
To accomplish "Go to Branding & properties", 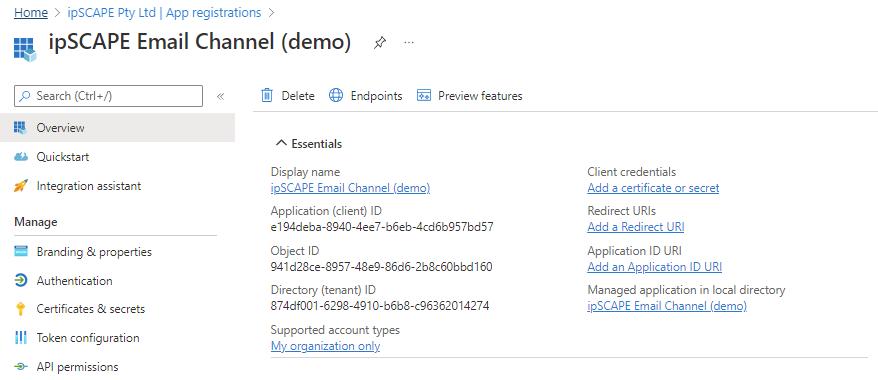I will (94, 252).
